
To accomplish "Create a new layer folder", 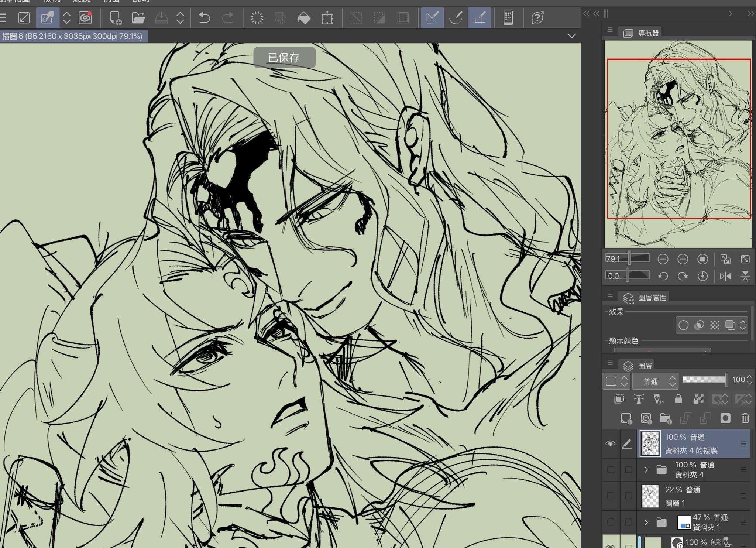I will (666, 418).
